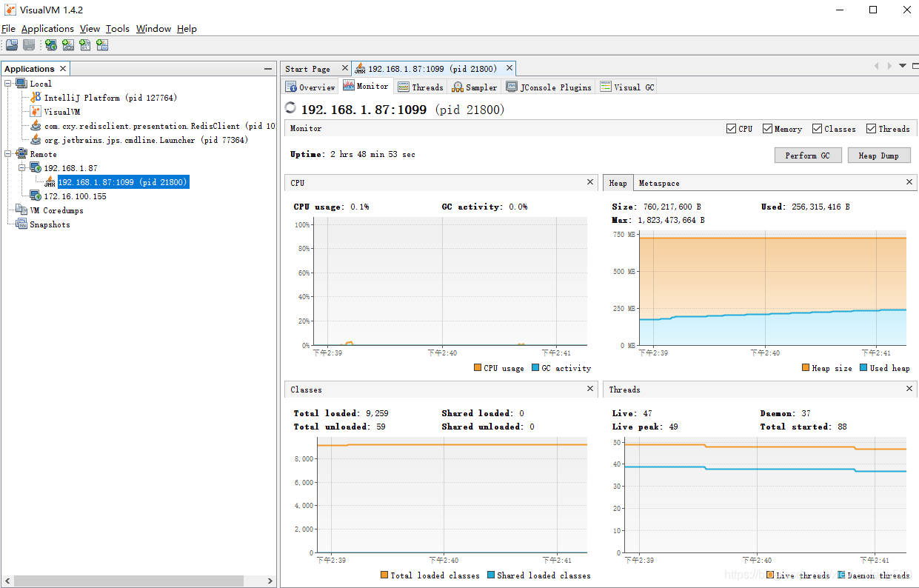Screen dimensions: 919x588
Task: Uncheck the Memory graph checkbox
Action: click(x=768, y=129)
